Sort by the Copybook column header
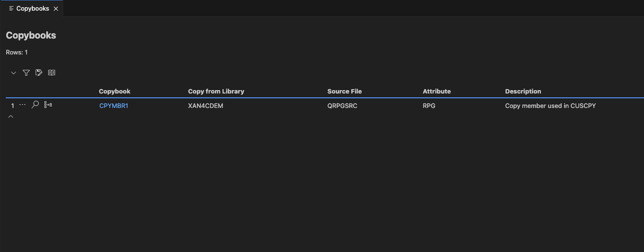Screen dimensions: 644x252 (115, 91)
